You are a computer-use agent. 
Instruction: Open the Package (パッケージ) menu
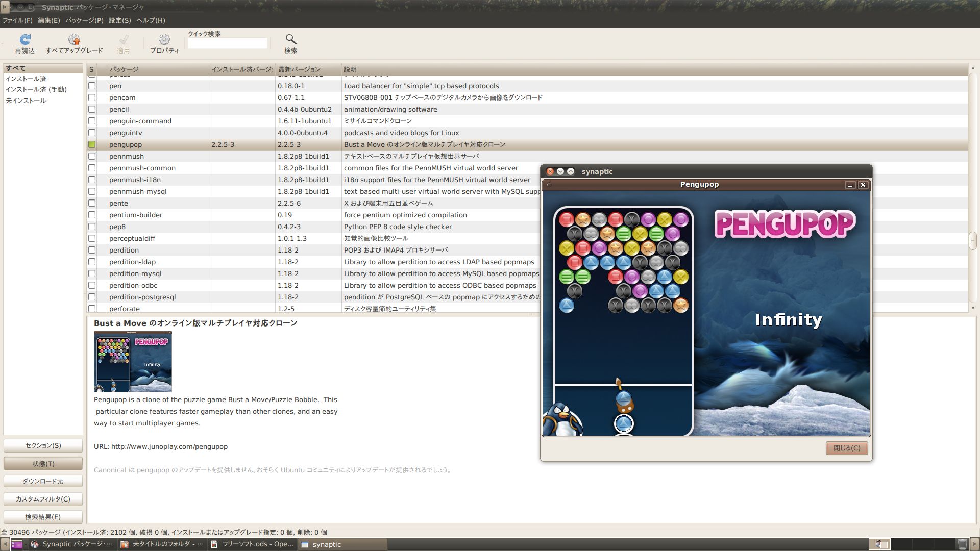84,20
